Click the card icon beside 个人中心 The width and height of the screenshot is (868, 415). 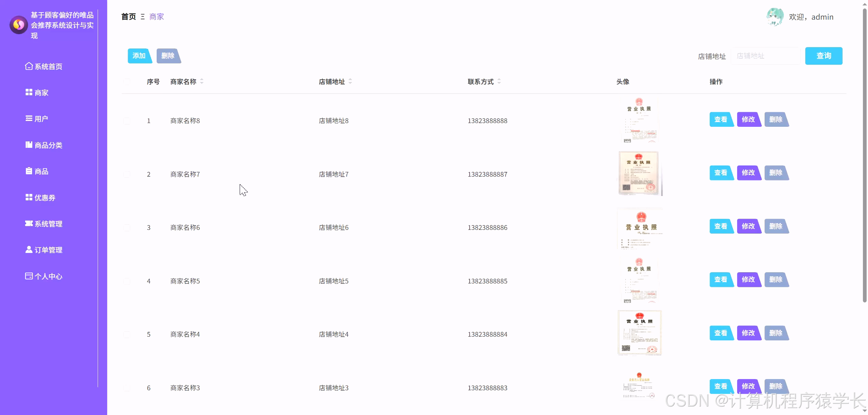point(29,276)
